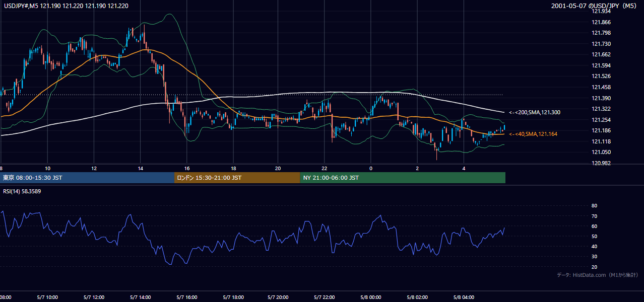Click hour label 22 under price chart
644x302 pixels.
click(x=325, y=168)
